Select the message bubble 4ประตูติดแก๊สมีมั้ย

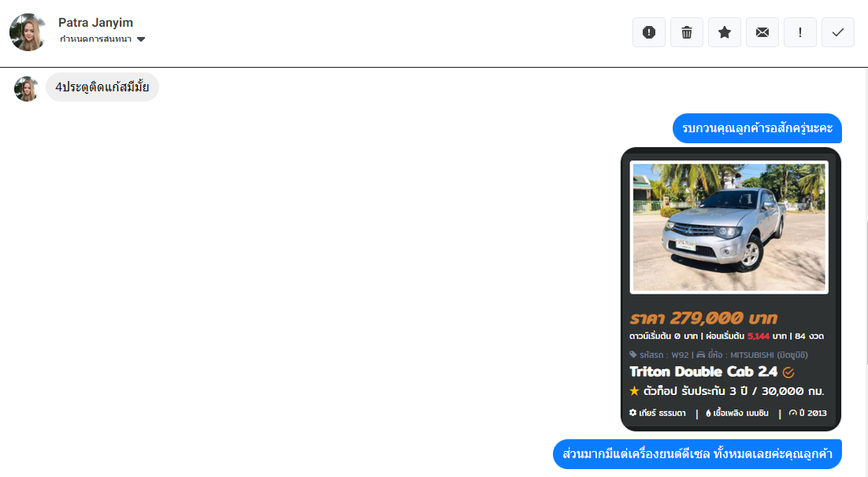(x=102, y=87)
